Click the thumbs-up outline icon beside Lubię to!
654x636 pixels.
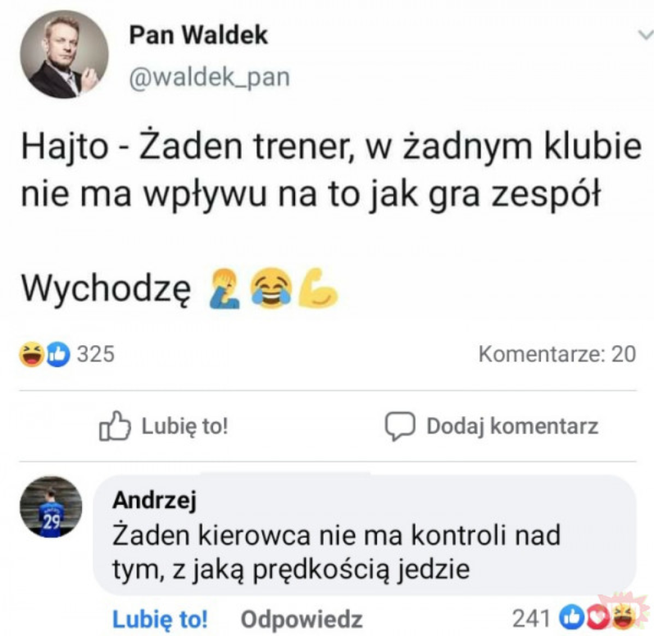pos(115,426)
